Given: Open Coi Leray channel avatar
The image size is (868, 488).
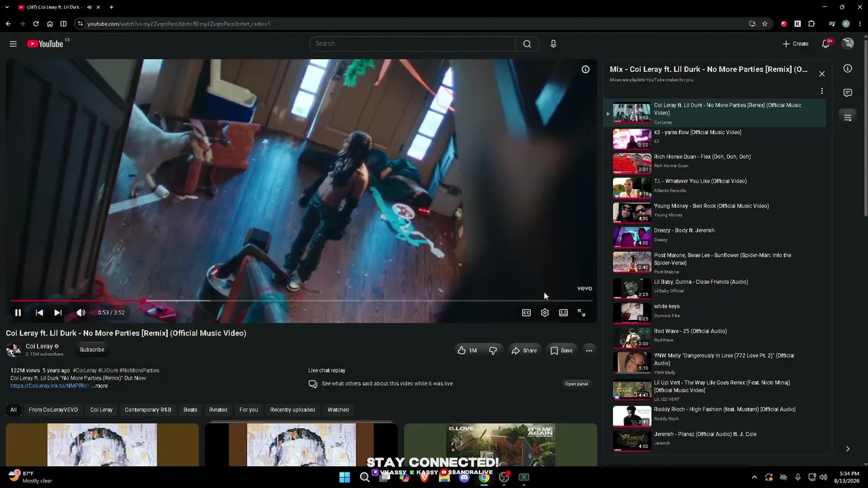Looking at the screenshot, I should coord(14,350).
